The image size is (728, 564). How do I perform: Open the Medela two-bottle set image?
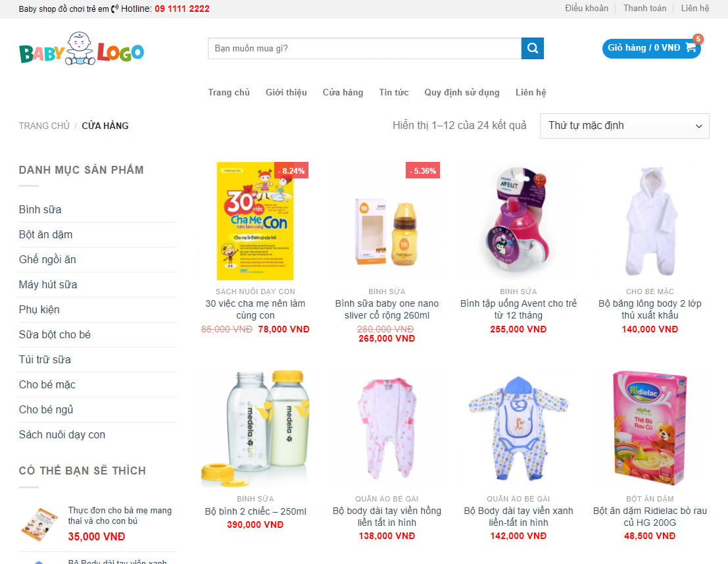click(x=255, y=428)
